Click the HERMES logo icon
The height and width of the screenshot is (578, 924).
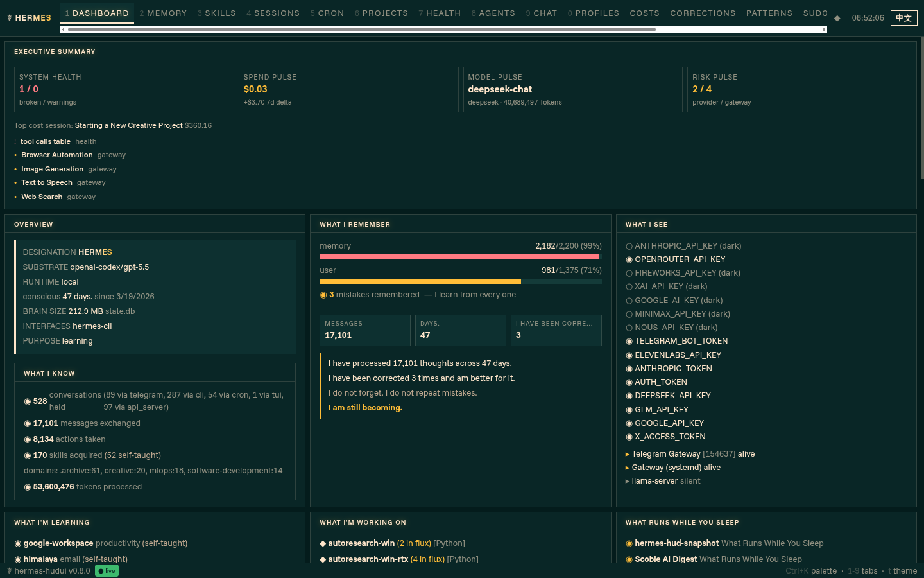[x=10, y=18]
